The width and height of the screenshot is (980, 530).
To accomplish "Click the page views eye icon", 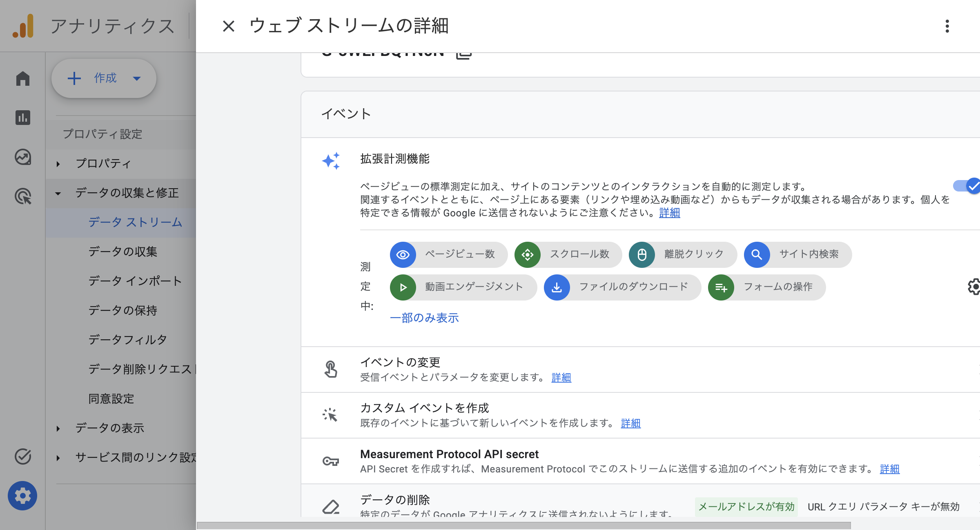I will (x=403, y=255).
